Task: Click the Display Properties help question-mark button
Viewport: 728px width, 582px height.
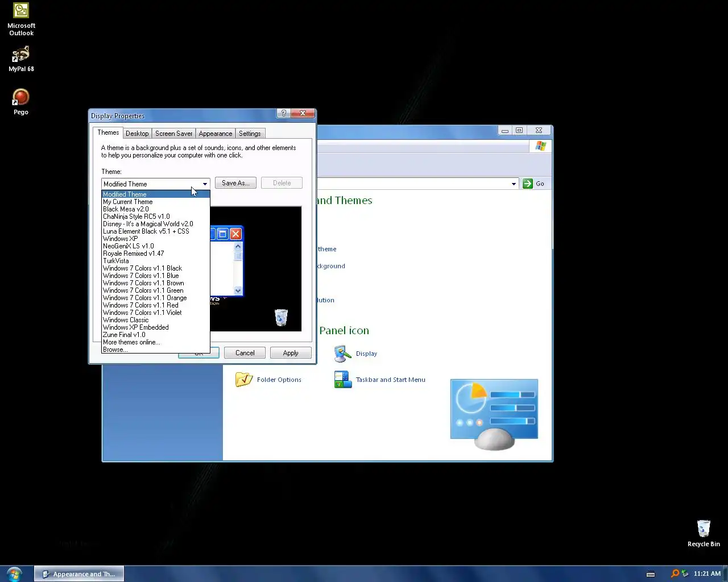Action: (284, 113)
